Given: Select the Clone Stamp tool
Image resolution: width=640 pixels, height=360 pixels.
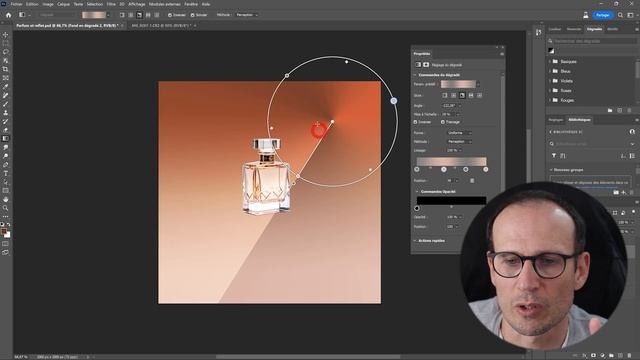Looking at the screenshot, I should pos(5,113).
